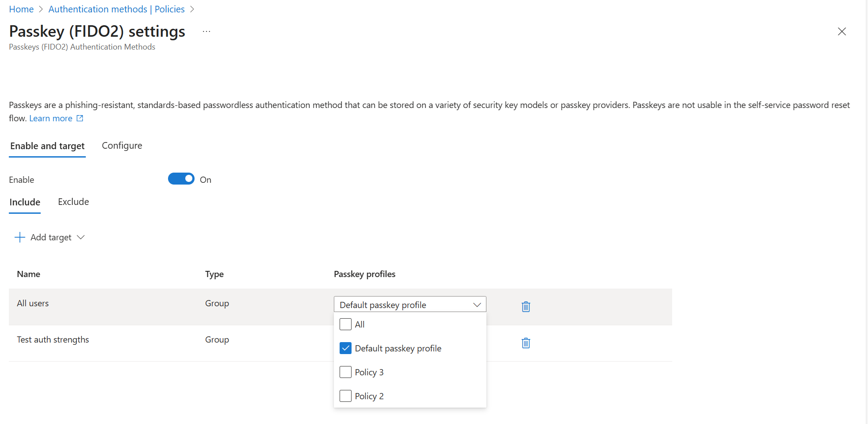Turn off the Enable toggle switch
Image resolution: width=868 pixels, height=424 pixels.
click(x=181, y=179)
